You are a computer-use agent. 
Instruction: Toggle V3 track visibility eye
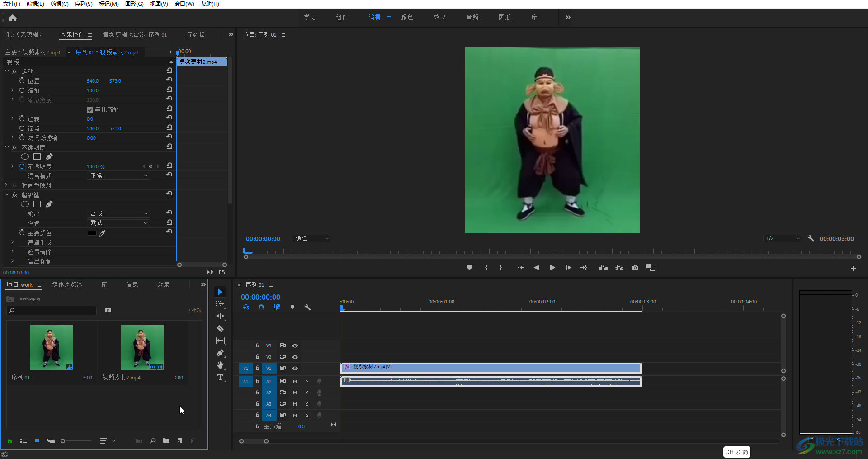[x=295, y=345]
